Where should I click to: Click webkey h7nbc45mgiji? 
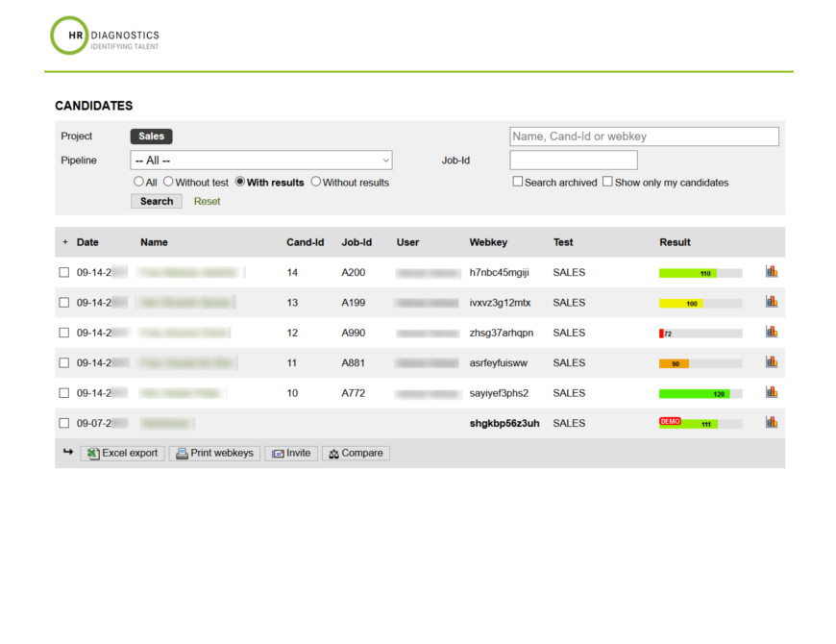(x=499, y=273)
